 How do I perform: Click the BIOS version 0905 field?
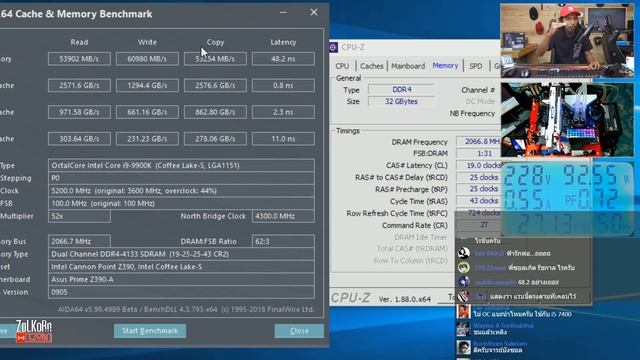tap(181, 292)
